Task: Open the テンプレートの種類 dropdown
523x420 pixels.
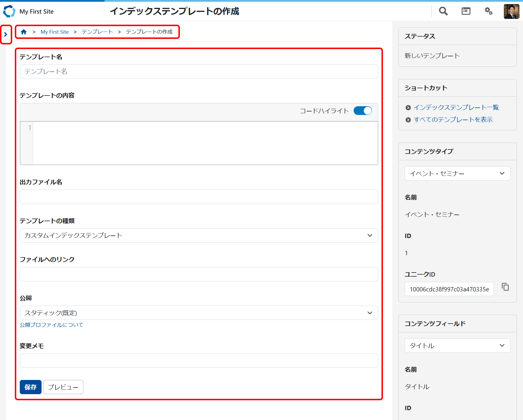Action: coord(199,235)
